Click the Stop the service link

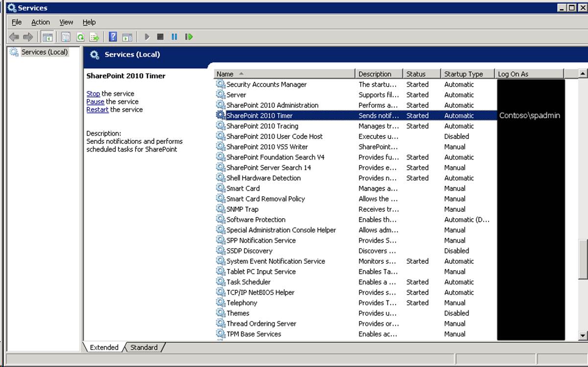[93, 93]
